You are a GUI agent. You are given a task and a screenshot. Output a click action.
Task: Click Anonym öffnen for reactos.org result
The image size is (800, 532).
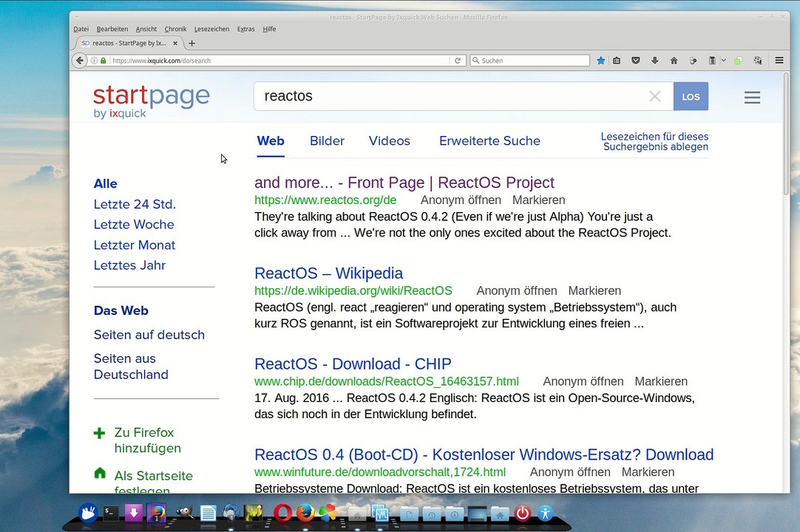461,200
